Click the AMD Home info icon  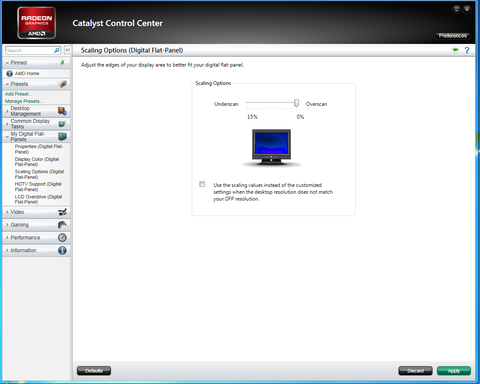click(x=10, y=73)
